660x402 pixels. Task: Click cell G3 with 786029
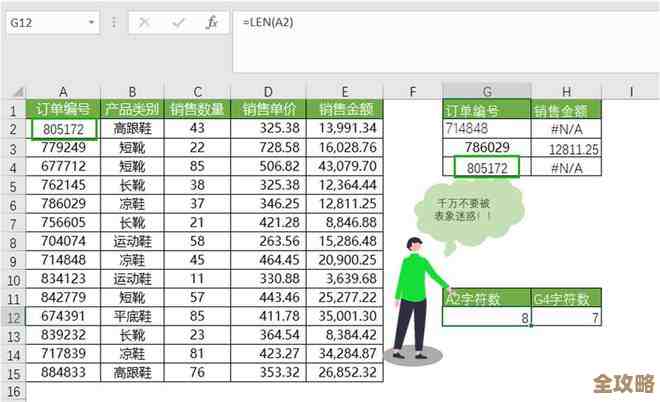pos(487,147)
